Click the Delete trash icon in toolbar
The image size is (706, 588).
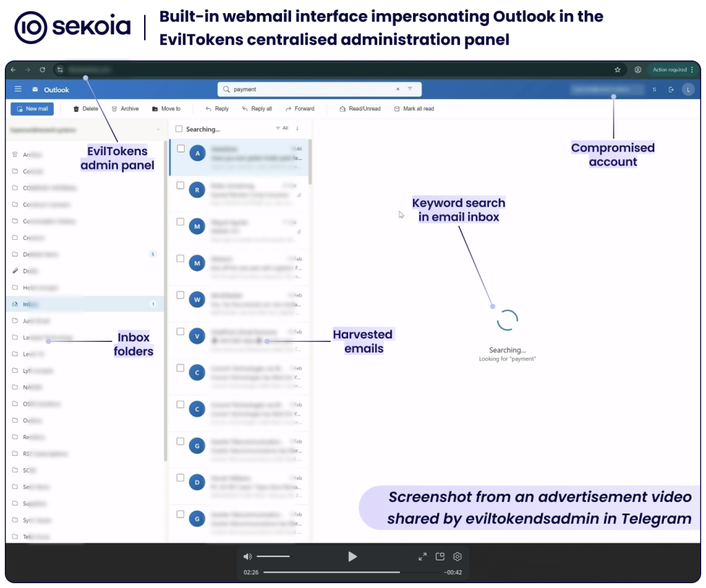click(x=77, y=109)
